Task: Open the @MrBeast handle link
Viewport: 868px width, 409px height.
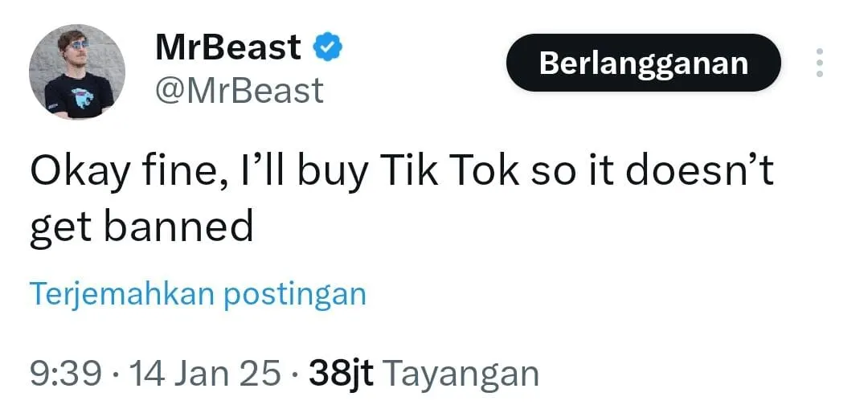Action: [239, 91]
